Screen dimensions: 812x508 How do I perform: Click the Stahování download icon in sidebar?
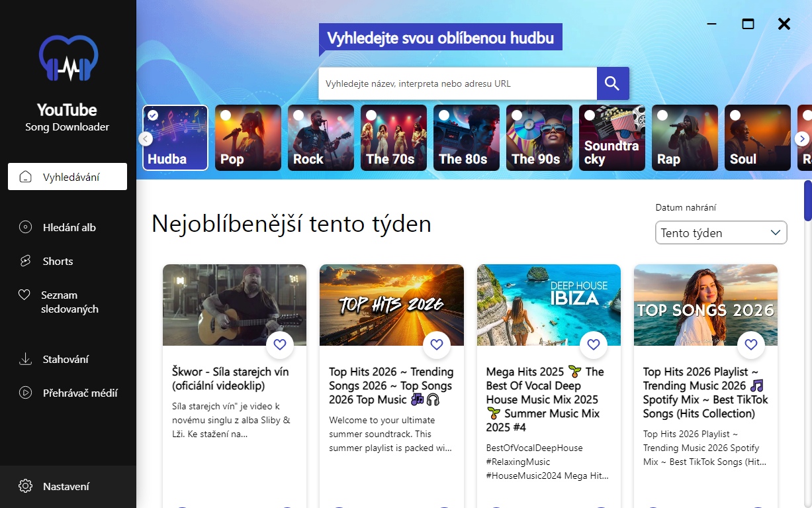(x=25, y=360)
